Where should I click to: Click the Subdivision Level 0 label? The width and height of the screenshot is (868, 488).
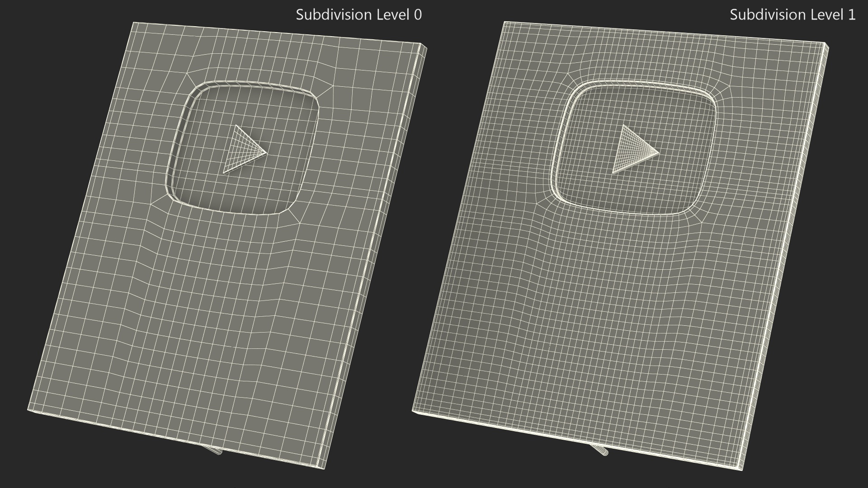tap(359, 15)
